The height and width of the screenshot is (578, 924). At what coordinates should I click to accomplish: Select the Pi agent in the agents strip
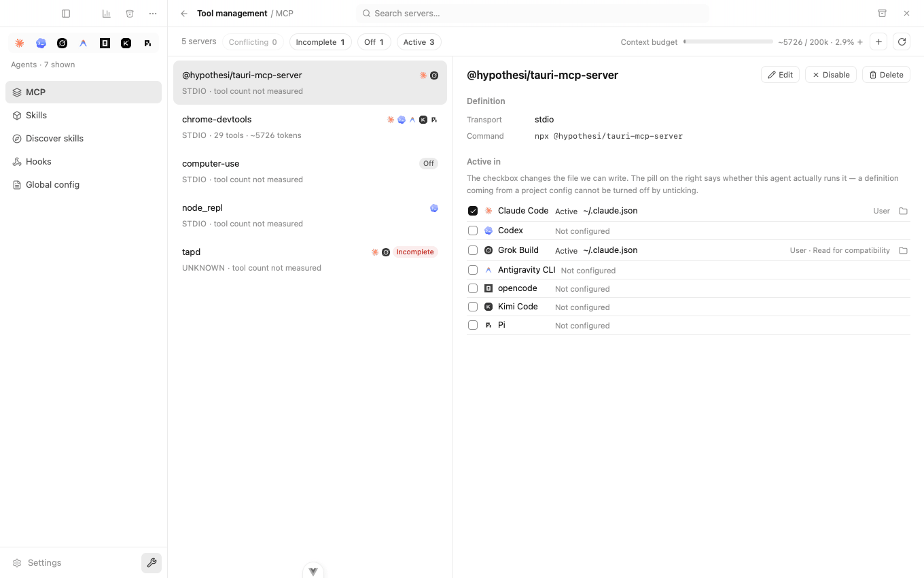[x=147, y=43]
